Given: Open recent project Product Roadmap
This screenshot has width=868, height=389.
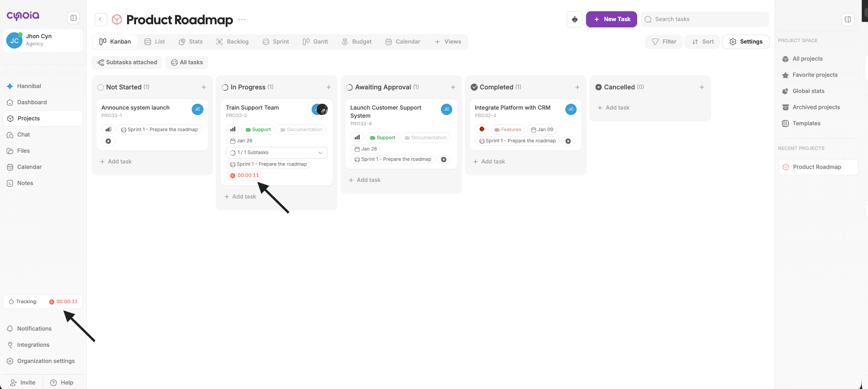Looking at the screenshot, I should [x=818, y=167].
